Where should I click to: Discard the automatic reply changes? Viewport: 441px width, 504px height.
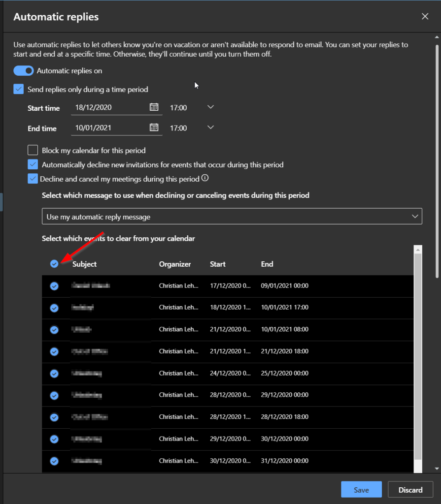(x=410, y=490)
